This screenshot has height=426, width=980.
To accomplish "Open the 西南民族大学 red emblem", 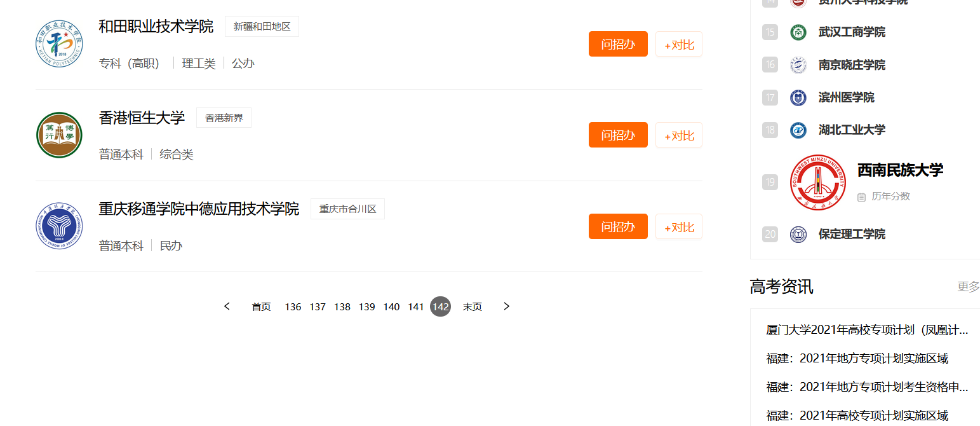I will click(818, 182).
